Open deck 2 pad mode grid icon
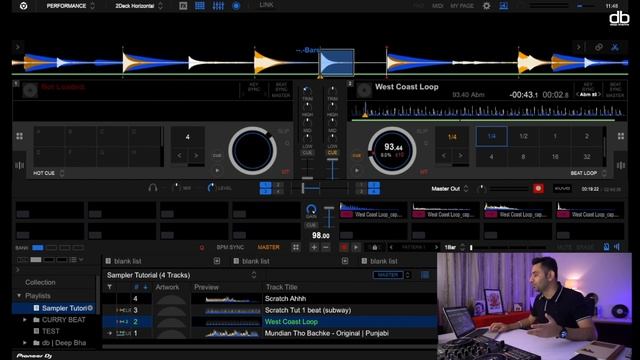Screen dimensions: 640x360 point(620,136)
